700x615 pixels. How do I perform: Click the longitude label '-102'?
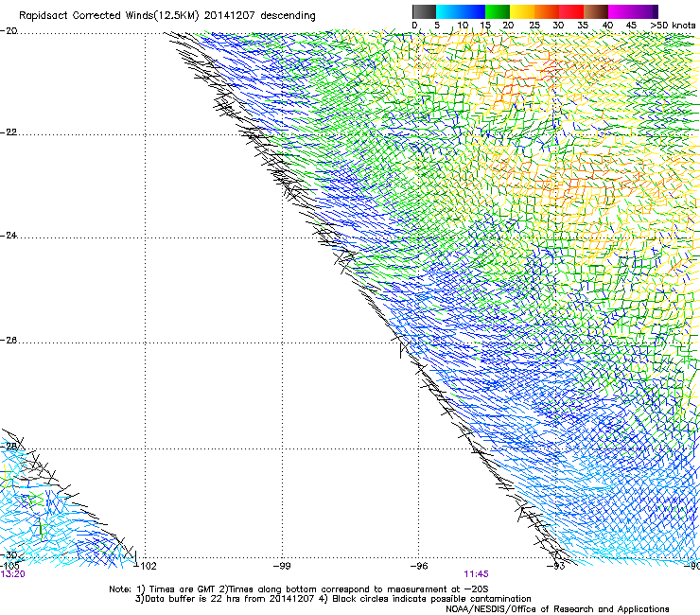point(146,566)
